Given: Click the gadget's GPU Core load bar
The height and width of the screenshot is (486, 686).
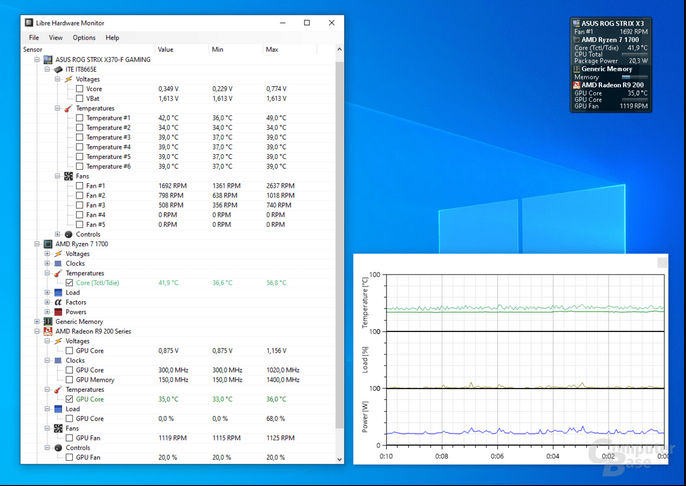Looking at the screenshot, I should pos(634,100).
